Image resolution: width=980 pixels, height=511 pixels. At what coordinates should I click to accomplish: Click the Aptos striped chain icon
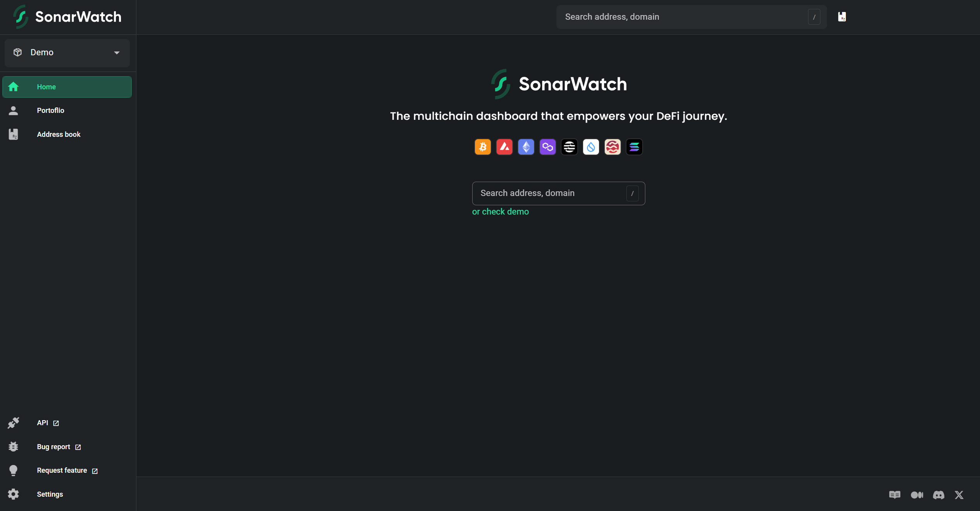coord(569,147)
